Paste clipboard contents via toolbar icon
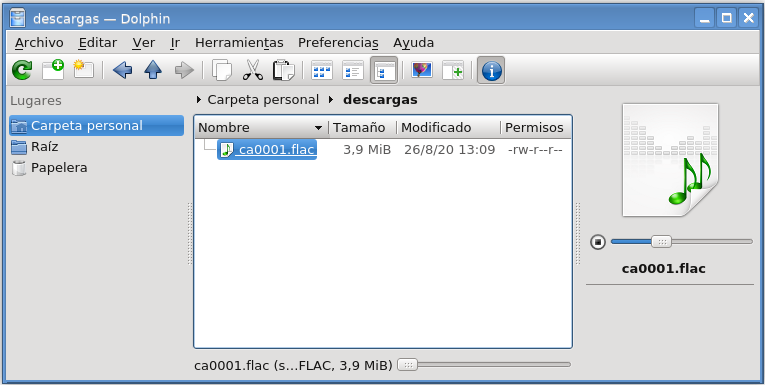 283,70
